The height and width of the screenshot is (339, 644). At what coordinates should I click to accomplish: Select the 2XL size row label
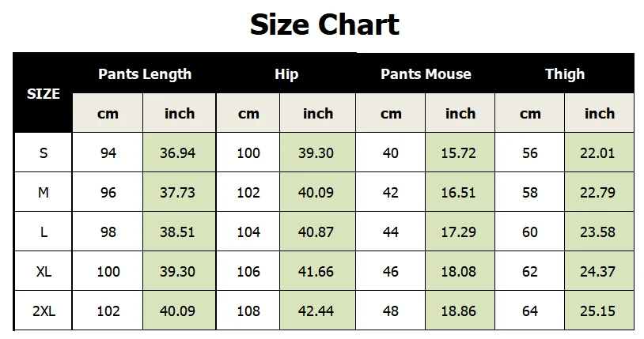coord(44,311)
